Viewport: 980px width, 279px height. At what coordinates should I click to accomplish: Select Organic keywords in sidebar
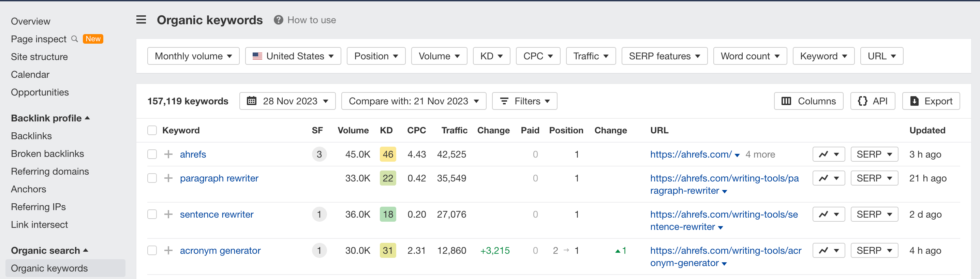pos(65,268)
